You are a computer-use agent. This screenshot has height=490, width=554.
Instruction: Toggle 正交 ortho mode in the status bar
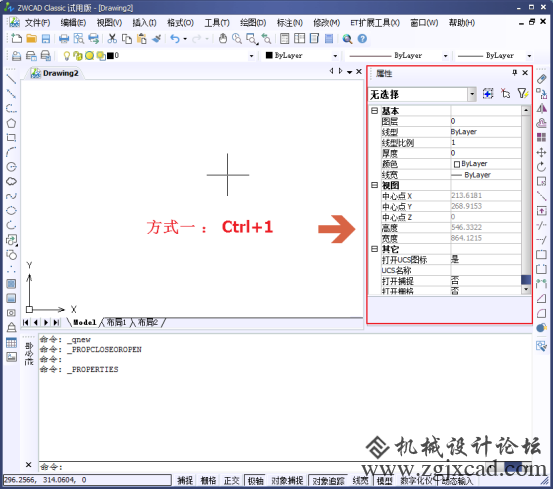click(231, 480)
